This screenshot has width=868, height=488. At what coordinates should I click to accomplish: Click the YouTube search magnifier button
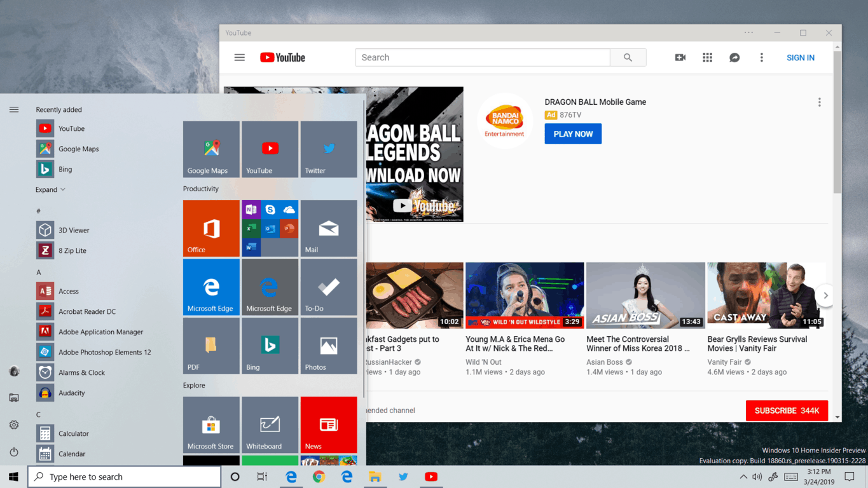pos(628,57)
